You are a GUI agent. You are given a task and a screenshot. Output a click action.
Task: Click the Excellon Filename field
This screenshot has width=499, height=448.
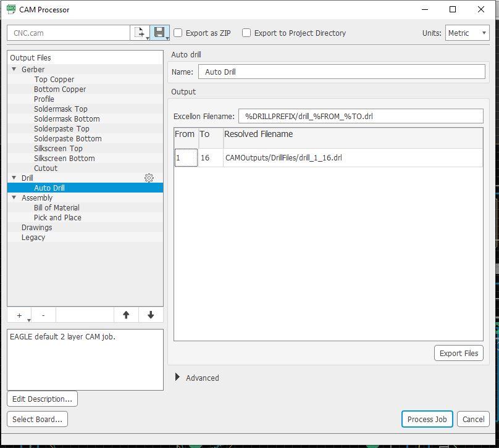tap(361, 116)
